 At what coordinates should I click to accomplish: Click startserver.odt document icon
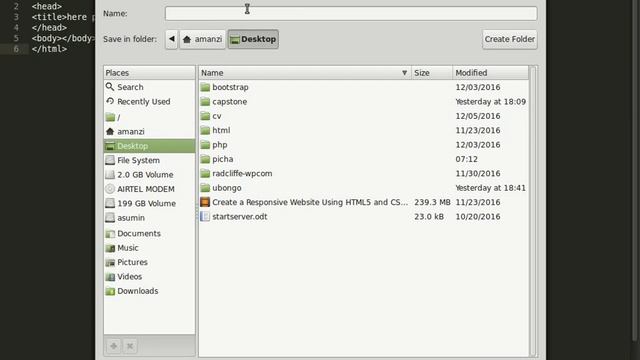205,217
